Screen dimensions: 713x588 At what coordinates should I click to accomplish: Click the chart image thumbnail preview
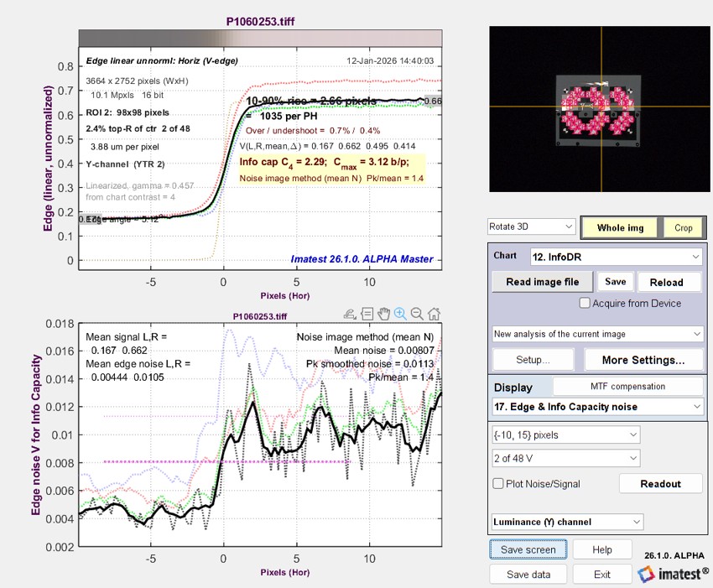click(597, 108)
